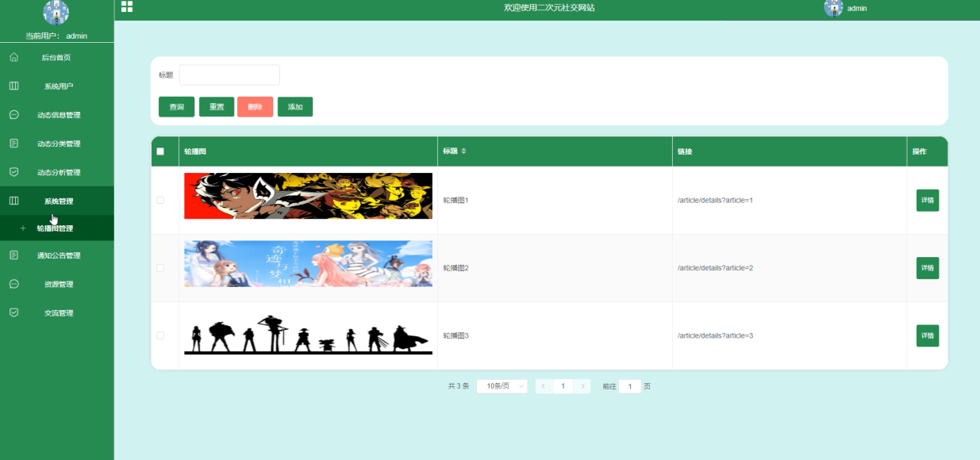
Task: Click the link text /article/details?article=3
Action: pyautogui.click(x=715, y=335)
